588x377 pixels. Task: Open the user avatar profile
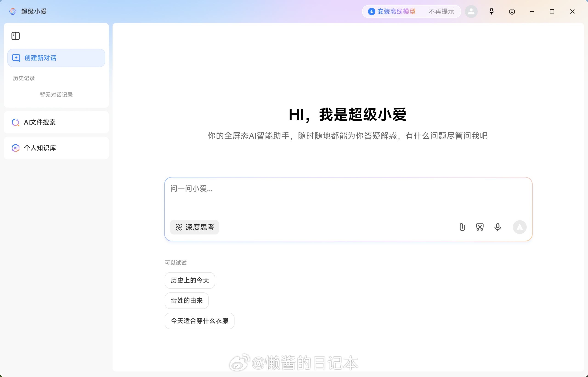(471, 11)
